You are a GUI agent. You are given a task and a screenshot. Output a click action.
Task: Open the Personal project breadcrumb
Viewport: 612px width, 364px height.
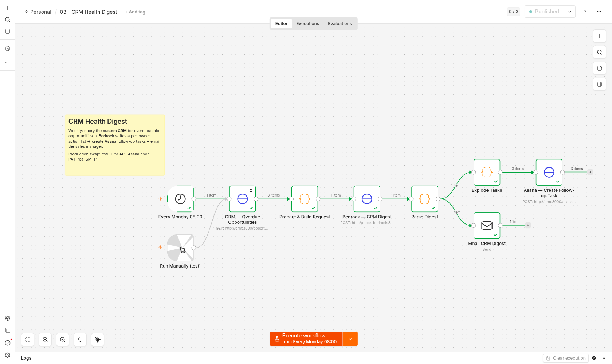tap(38, 12)
